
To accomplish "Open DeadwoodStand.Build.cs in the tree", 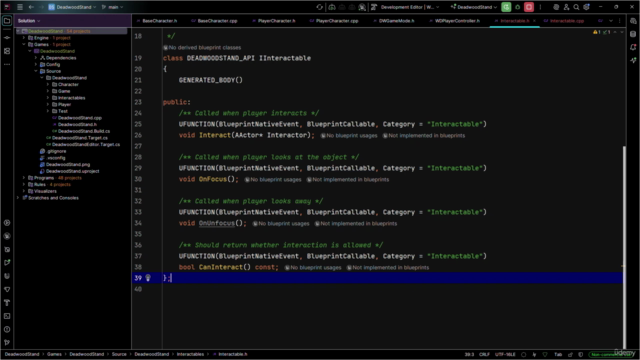I will click(x=84, y=131).
